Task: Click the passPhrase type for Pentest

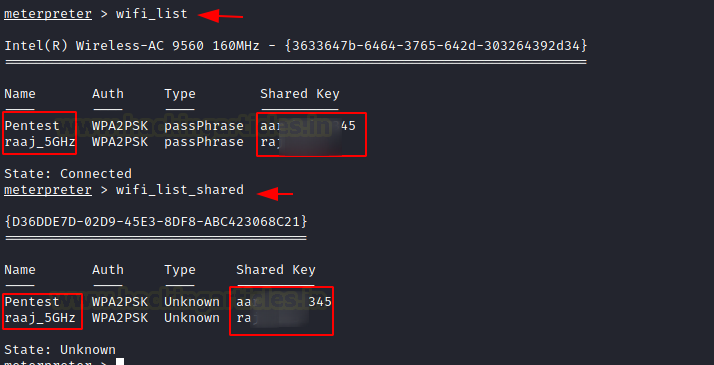Action: tap(204, 126)
